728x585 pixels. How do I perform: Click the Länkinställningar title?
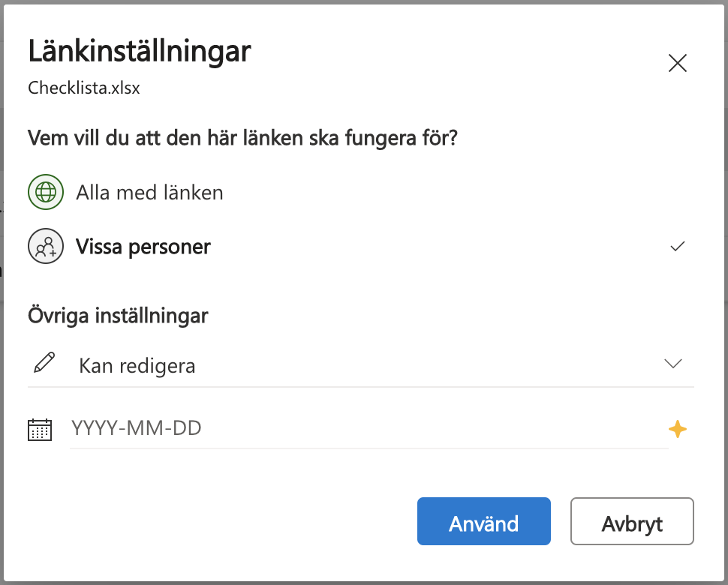coord(139,52)
